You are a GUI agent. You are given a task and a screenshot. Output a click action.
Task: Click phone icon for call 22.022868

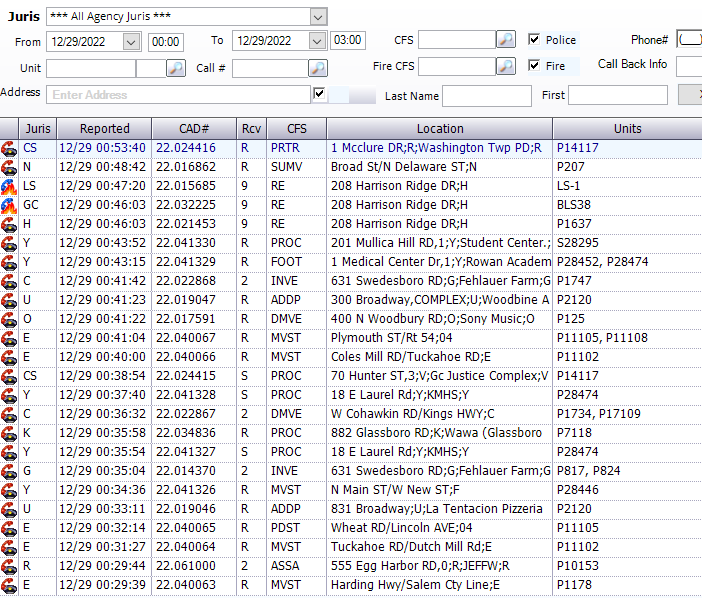coord(9,281)
